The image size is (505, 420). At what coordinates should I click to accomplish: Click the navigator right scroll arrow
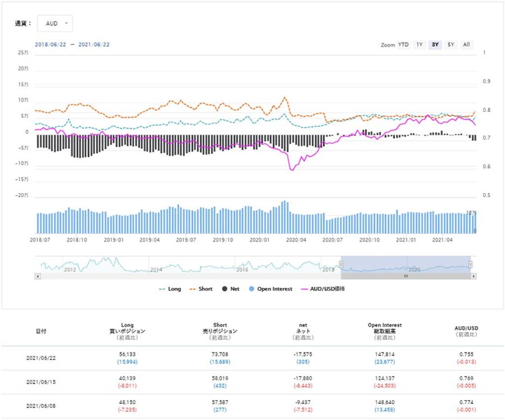[x=473, y=276]
